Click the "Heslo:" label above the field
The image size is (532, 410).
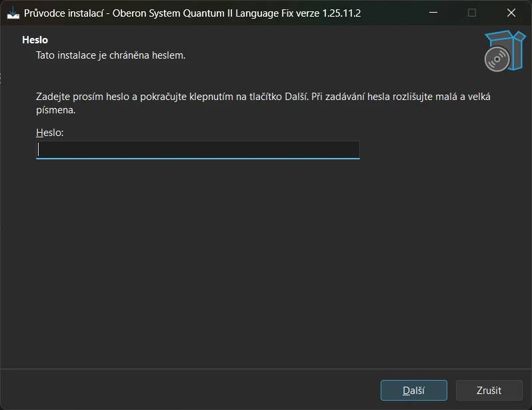(50, 133)
